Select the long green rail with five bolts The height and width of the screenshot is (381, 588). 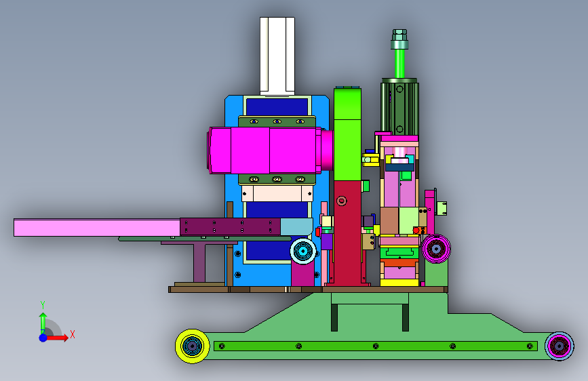pyautogui.click(x=375, y=346)
